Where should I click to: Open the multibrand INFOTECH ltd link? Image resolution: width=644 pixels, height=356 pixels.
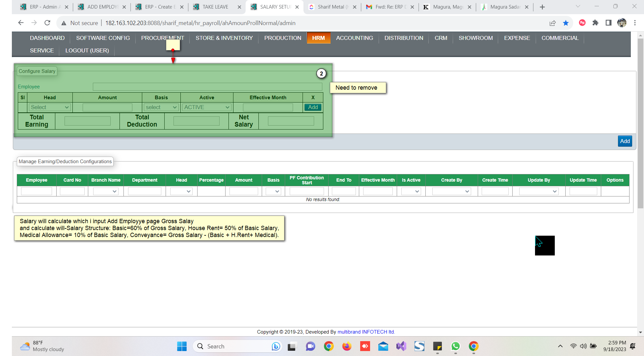[366, 332]
